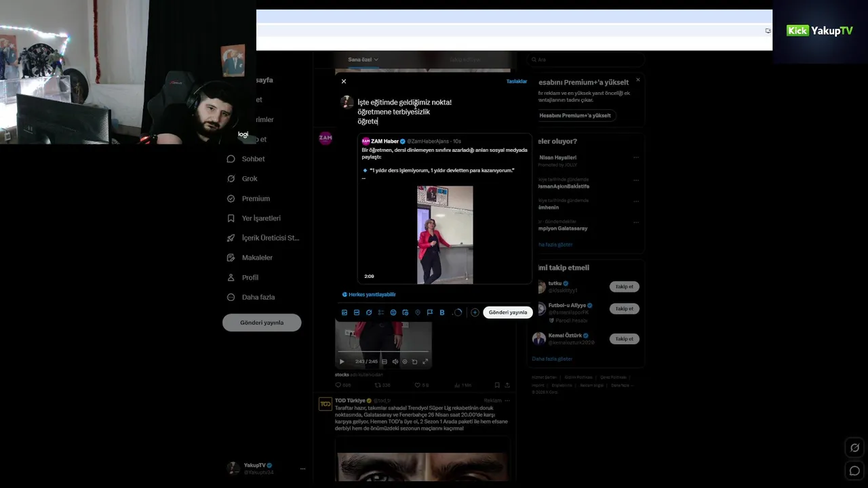Open more options for OsmanAşkınBakİstifa trend
Viewport: 868px width, 488px height.
tap(636, 180)
